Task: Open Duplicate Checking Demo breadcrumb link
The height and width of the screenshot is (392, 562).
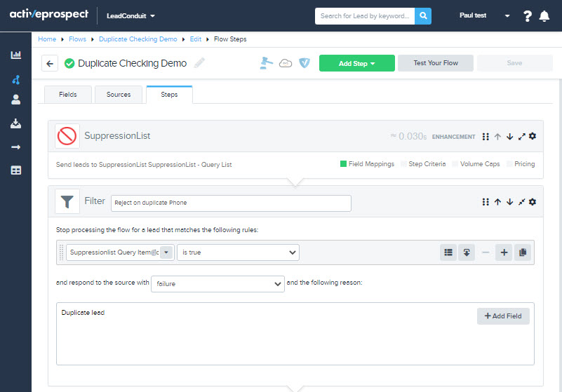Action: pyautogui.click(x=138, y=39)
